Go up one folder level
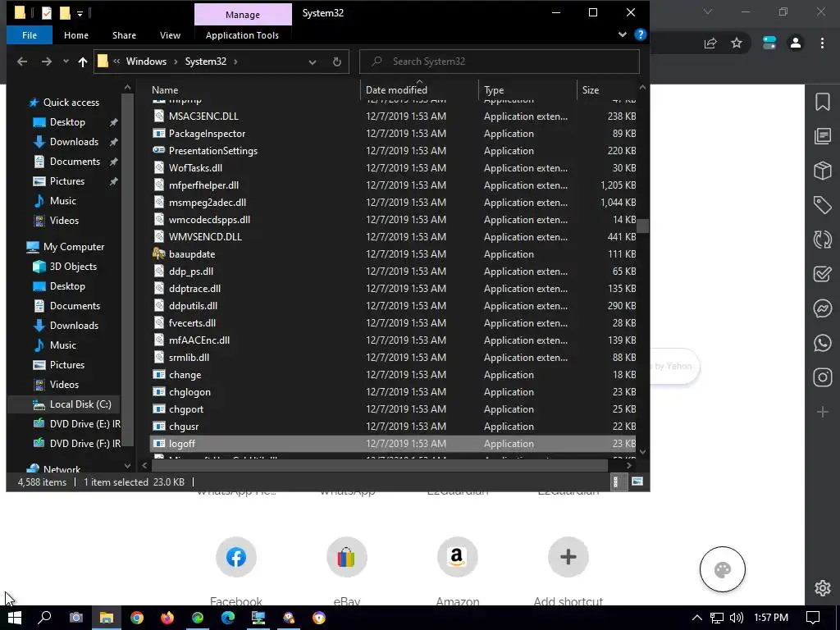 click(83, 62)
